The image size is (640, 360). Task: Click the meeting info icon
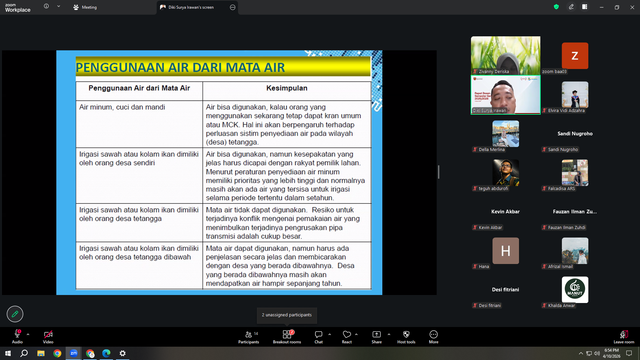click(46, 7)
